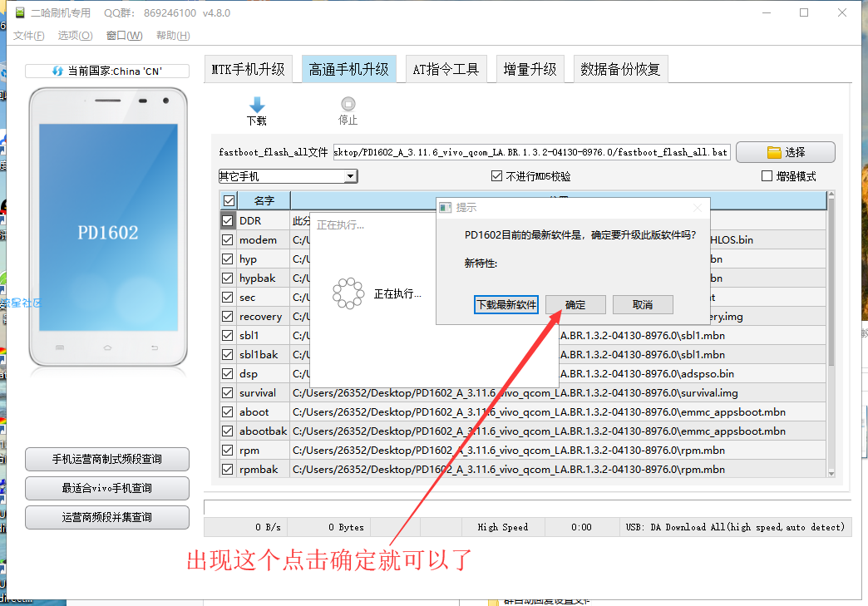868x606 pixels.
Task: Click the partition list vertical scrollbar
Action: (x=831, y=334)
